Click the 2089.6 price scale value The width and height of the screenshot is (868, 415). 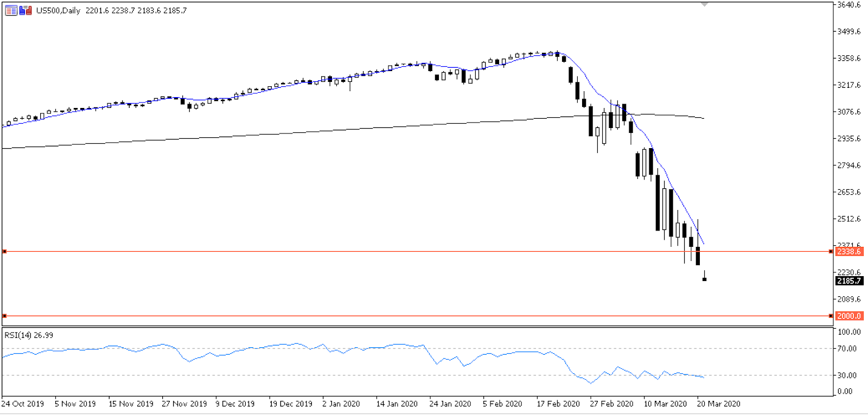(x=849, y=299)
